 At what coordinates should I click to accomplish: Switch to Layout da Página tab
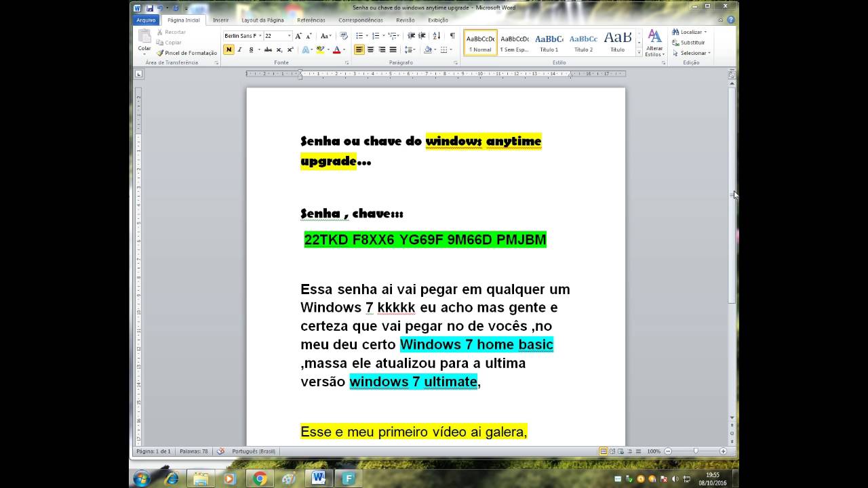(262, 20)
